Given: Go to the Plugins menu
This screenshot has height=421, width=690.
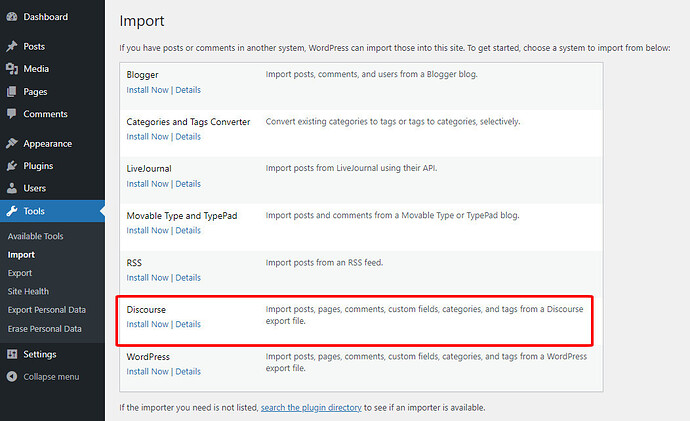Looking at the screenshot, I should point(38,166).
